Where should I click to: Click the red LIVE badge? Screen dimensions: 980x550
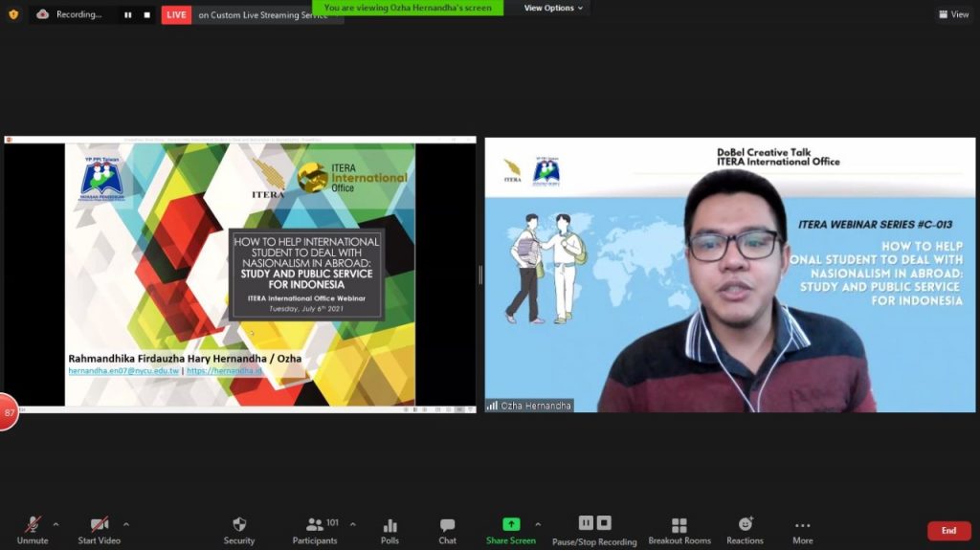[176, 14]
